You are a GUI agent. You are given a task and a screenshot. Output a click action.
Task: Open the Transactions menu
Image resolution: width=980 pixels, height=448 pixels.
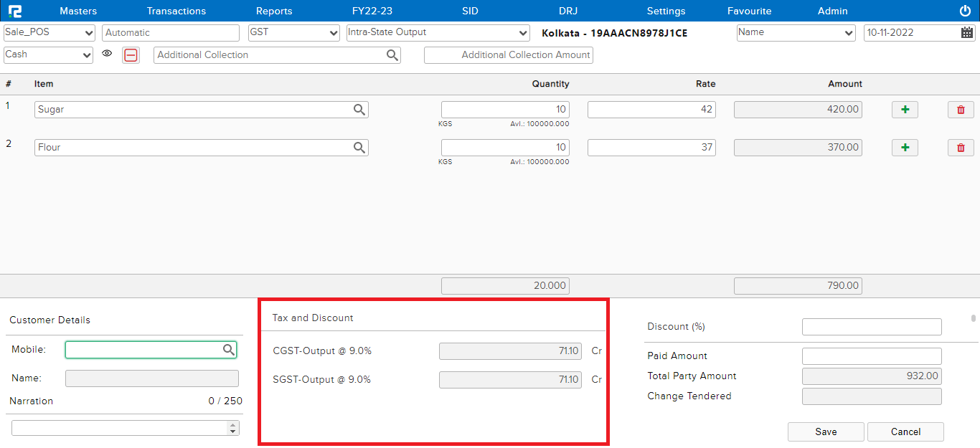tap(176, 11)
